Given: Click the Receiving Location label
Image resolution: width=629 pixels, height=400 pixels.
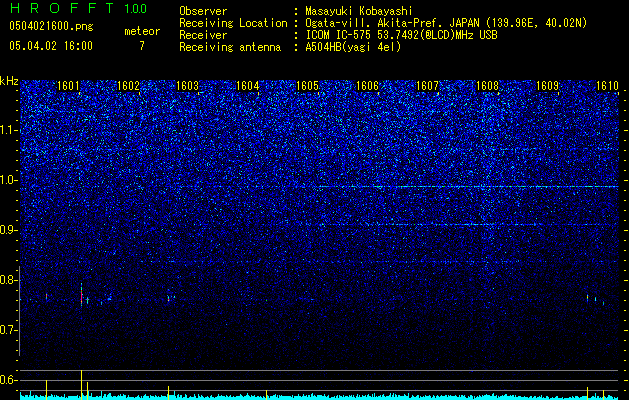Looking at the screenshot, I should tap(233, 23).
